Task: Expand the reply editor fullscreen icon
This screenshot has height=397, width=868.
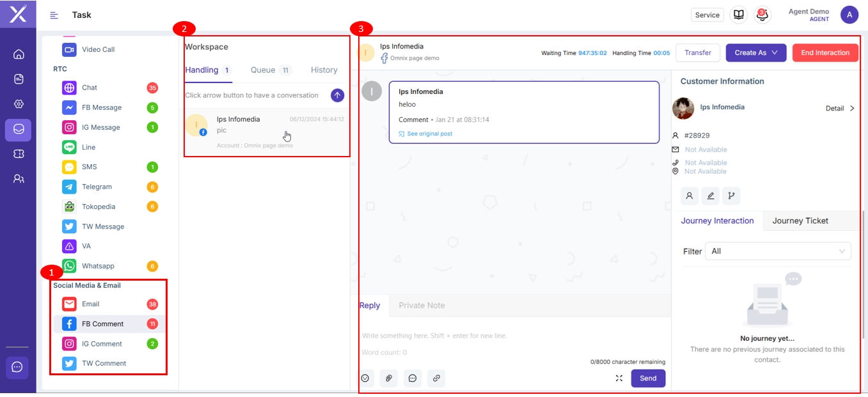Action: (x=619, y=378)
